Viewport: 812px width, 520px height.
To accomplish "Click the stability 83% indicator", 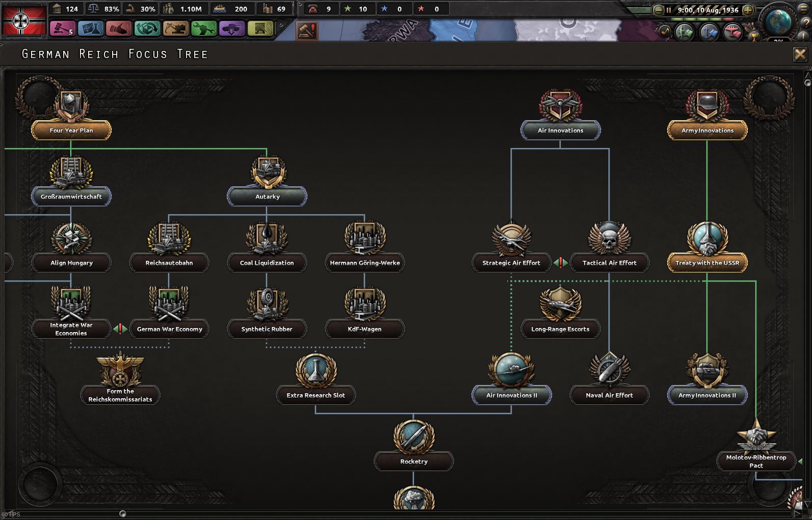I will click(x=104, y=9).
